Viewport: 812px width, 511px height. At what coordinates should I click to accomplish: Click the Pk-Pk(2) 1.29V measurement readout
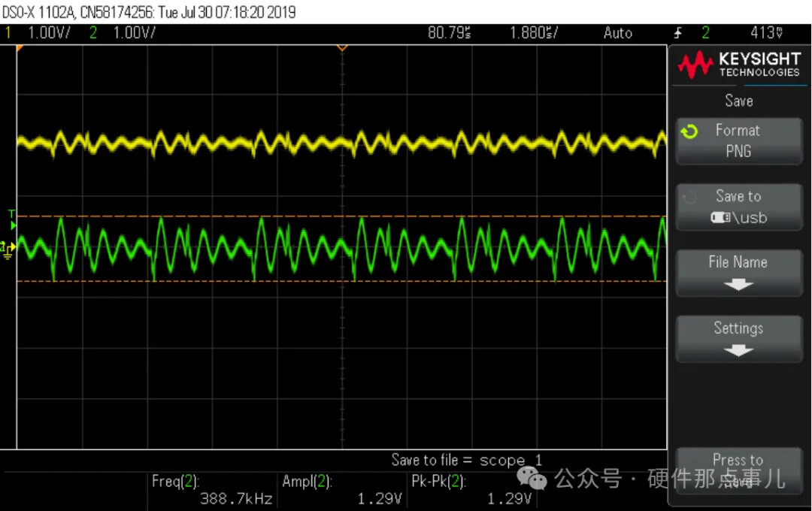point(471,490)
